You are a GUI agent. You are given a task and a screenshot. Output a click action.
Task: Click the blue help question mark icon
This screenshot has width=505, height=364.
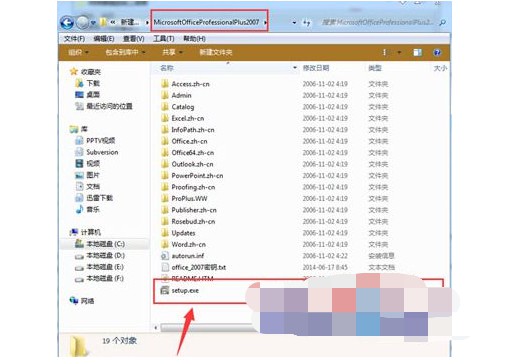437,52
